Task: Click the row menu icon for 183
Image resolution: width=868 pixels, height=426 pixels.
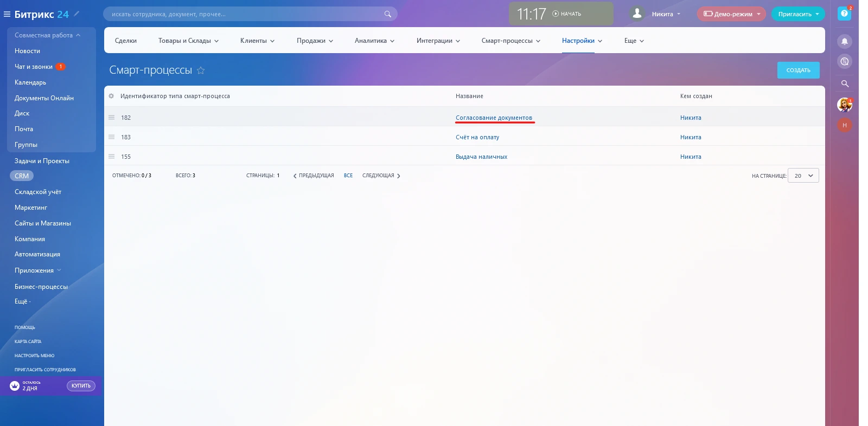Action: 111,137
